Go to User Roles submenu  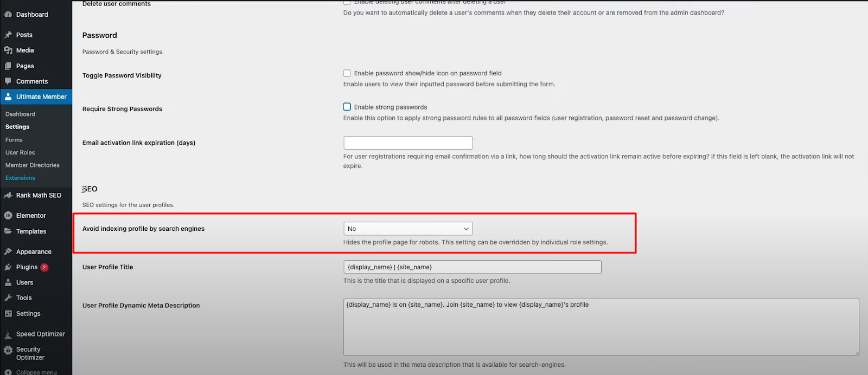tap(20, 153)
